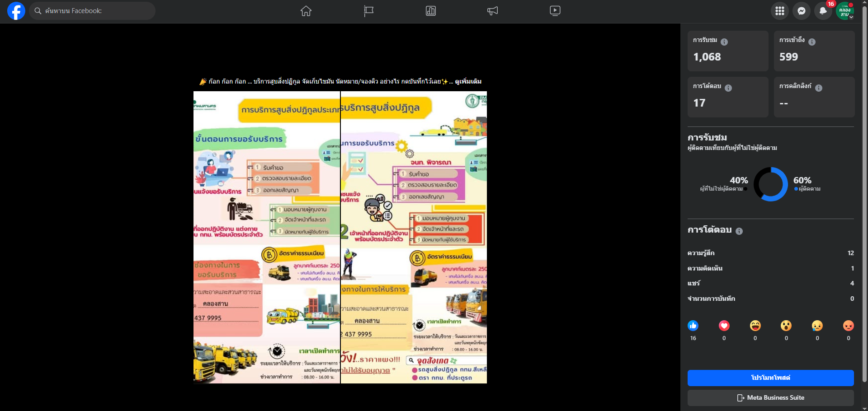The image size is (868, 411).
Task: Open the Pages flag icon
Action: click(x=368, y=11)
